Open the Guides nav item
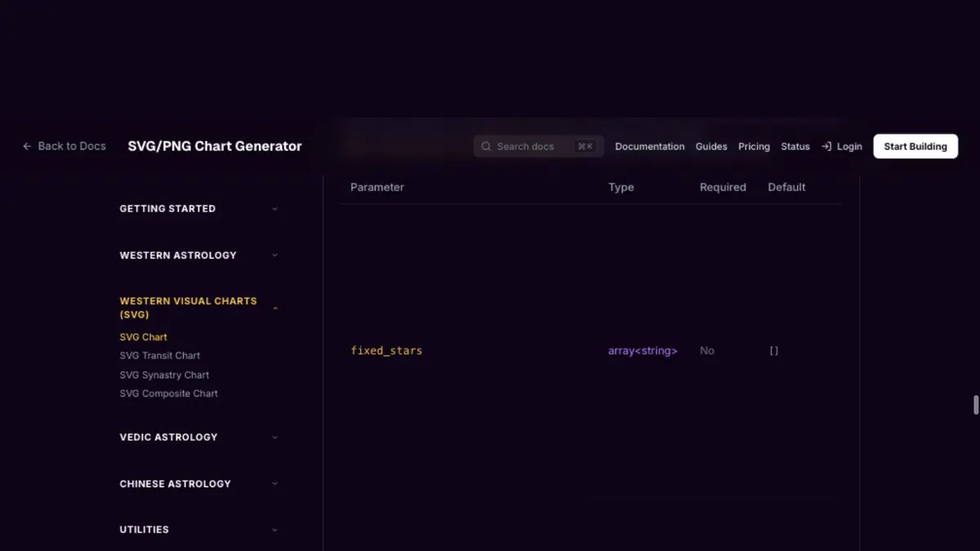Screen dimensions: 980x551 pyautogui.click(x=711, y=146)
